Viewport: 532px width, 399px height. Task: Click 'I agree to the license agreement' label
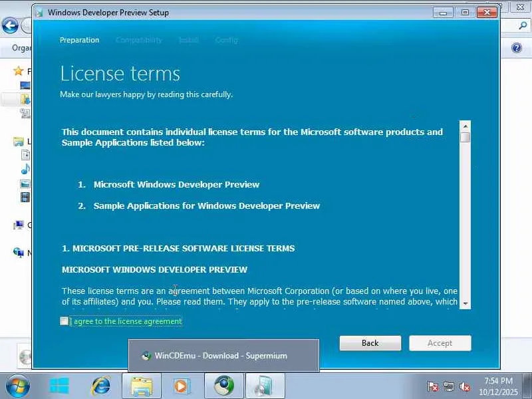(126, 321)
